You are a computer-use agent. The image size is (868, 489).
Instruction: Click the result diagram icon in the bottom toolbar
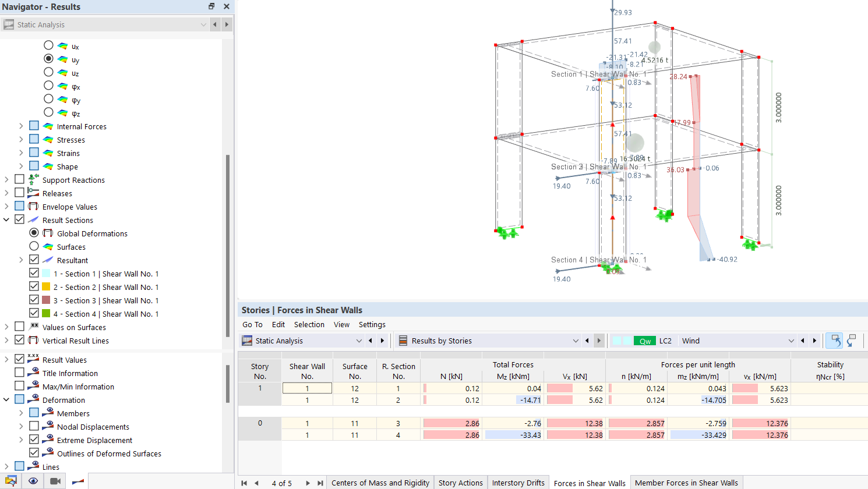click(x=77, y=481)
